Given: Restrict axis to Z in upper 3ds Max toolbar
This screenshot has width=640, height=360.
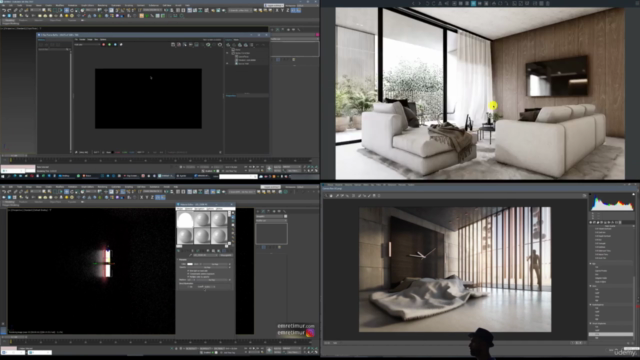Looking at the screenshot, I should pyautogui.click(x=288, y=10).
